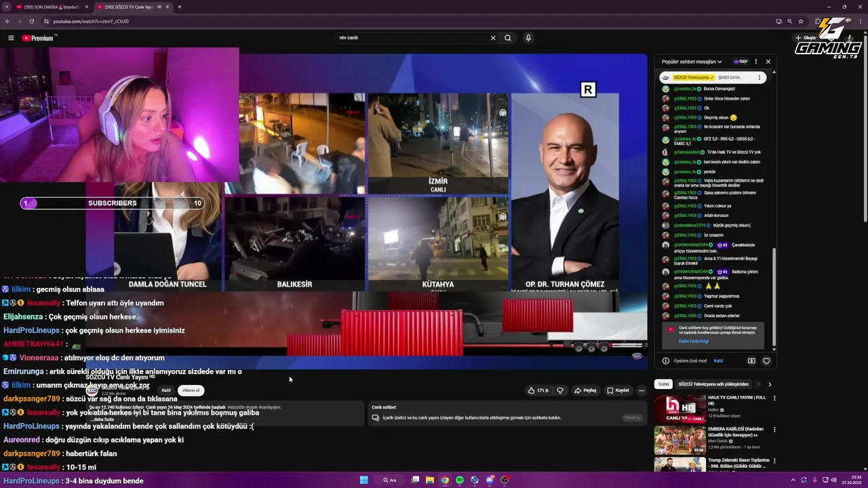The height and width of the screenshot is (488, 868).
Task: Open a new browser tab with plus
Action: 179,7
